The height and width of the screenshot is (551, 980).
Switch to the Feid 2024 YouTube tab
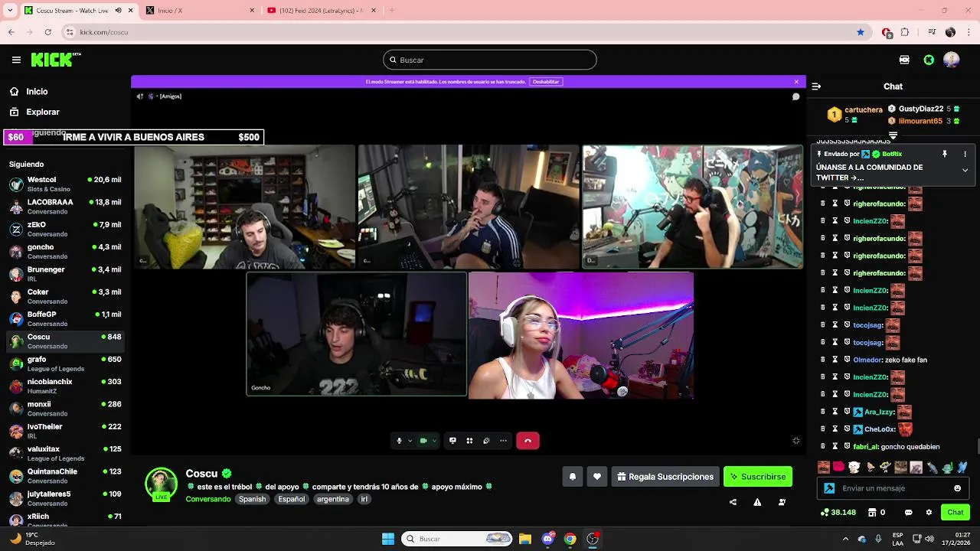pyautogui.click(x=322, y=11)
